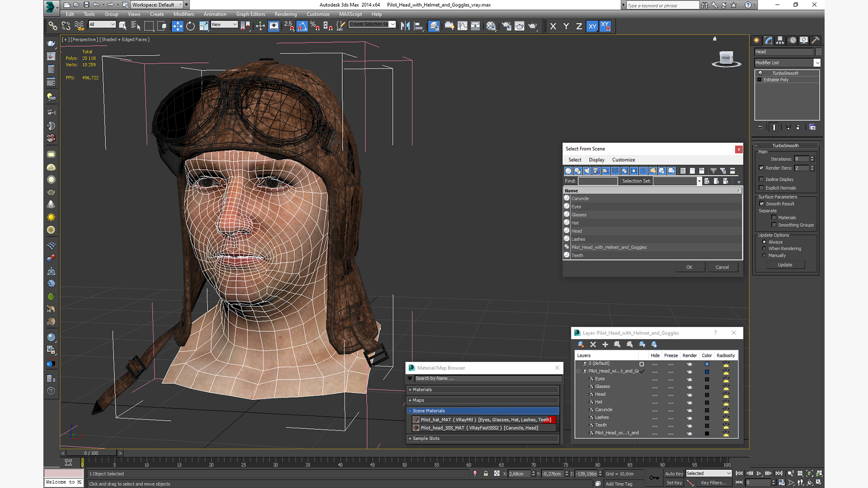
Task: Click the Set Key button
Action: coord(674,483)
